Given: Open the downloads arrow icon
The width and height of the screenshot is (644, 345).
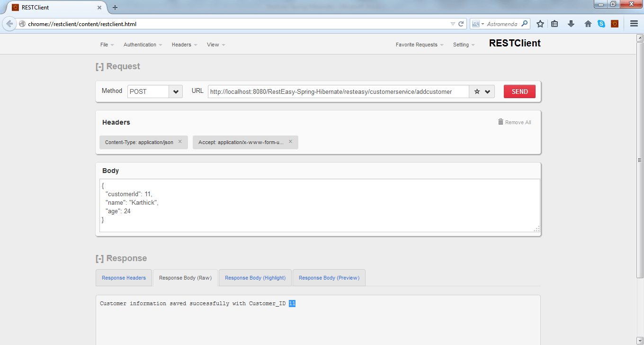Looking at the screenshot, I should 571,24.
